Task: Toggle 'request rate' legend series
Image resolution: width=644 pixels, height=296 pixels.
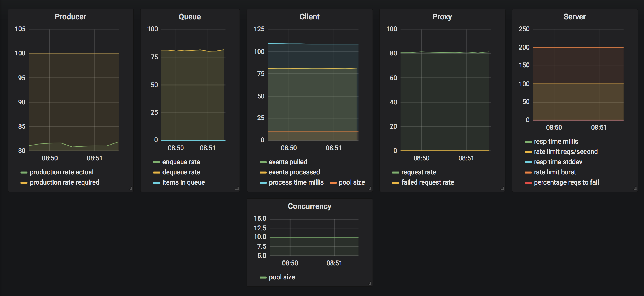Action: click(419, 172)
